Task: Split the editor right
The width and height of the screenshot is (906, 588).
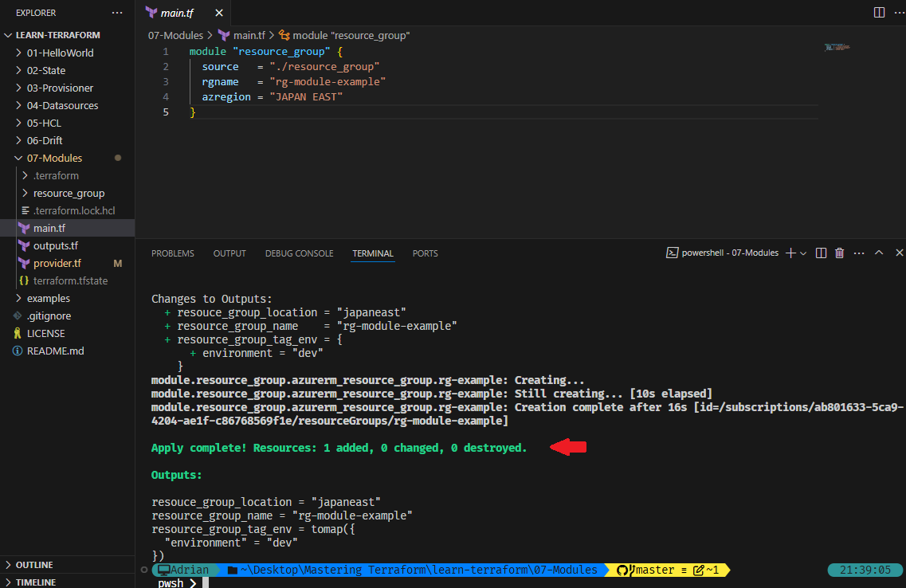Action: tap(879, 13)
